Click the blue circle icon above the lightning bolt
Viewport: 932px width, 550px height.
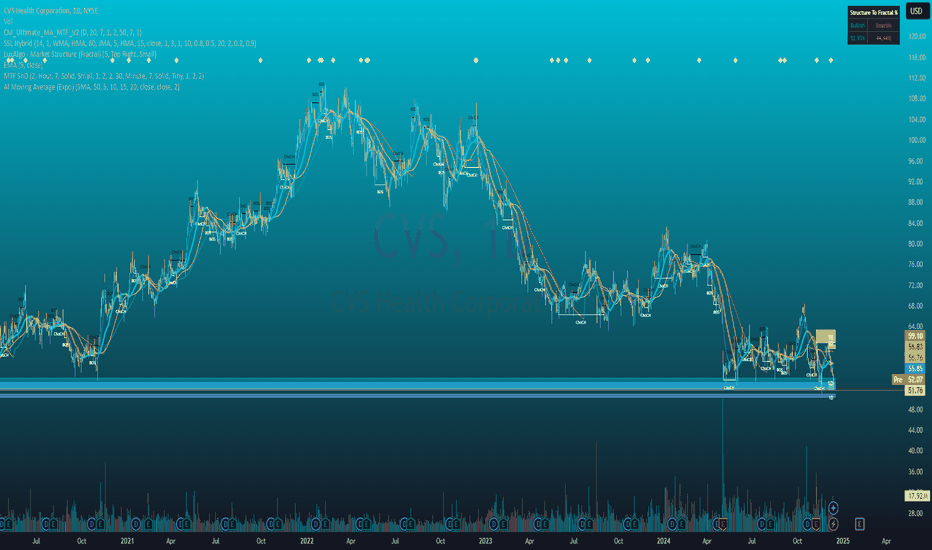pyautogui.click(x=833, y=508)
